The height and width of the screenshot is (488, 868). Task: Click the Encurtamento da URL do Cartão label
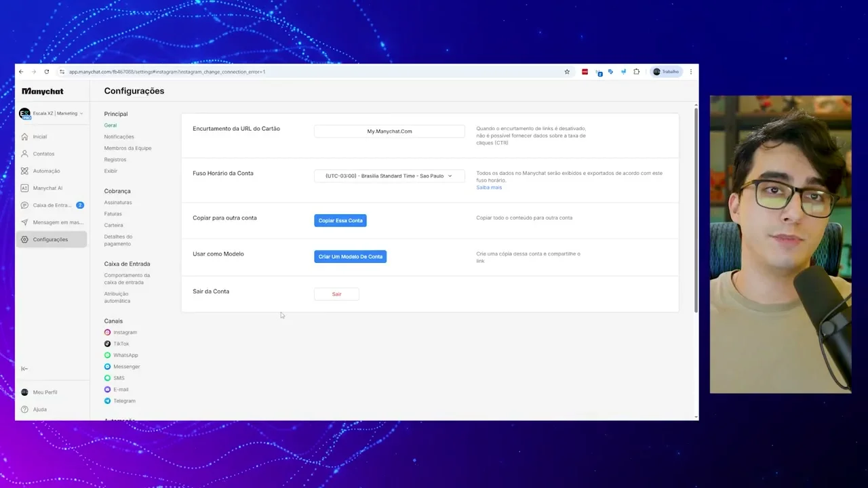tap(236, 129)
